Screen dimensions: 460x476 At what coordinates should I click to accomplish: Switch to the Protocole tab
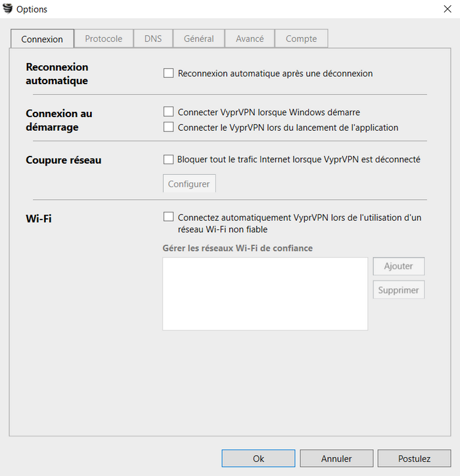coord(103,39)
